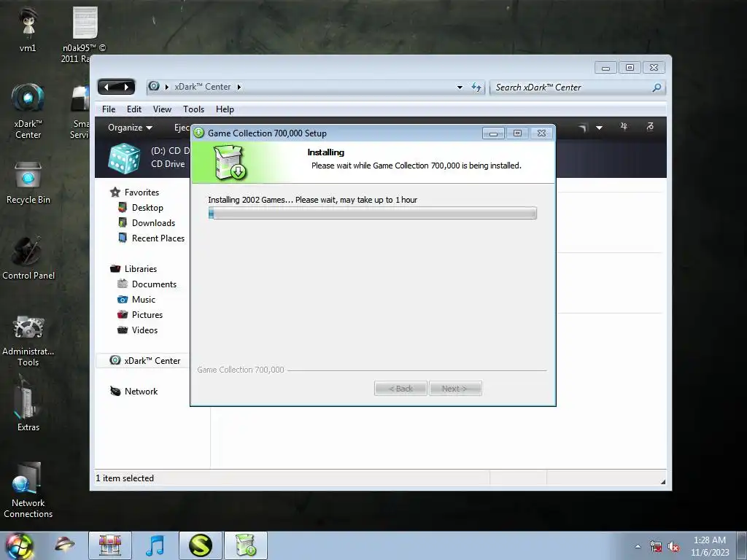
Task: Open the Extras desktop icon
Action: [28, 404]
